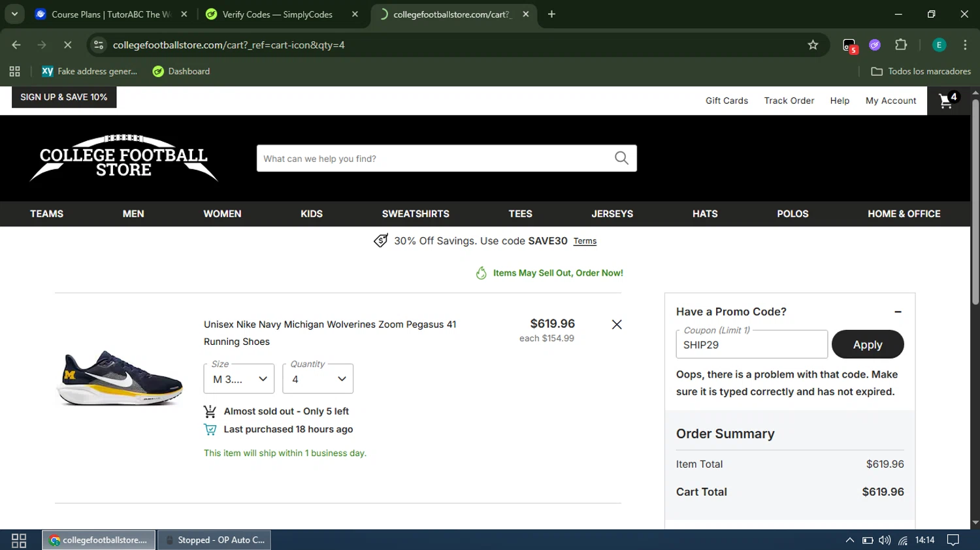Open the POLOS navigation menu
This screenshot has height=550, width=980.
[792, 214]
